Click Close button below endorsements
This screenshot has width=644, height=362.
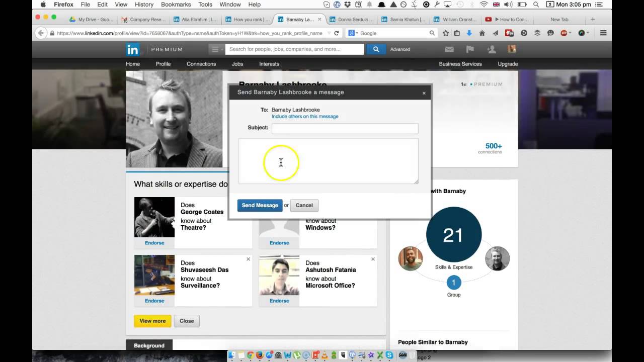pyautogui.click(x=187, y=321)
